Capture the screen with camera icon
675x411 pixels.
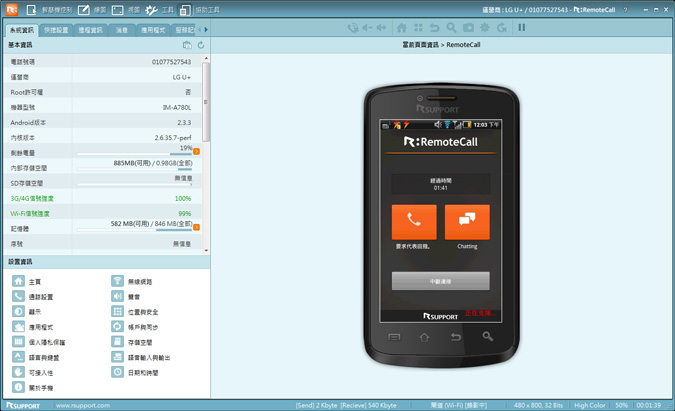point(468,28)
